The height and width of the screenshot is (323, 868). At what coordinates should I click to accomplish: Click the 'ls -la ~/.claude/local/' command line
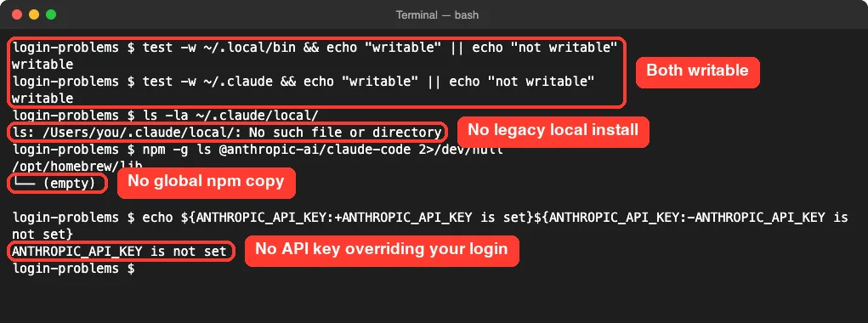165,116
